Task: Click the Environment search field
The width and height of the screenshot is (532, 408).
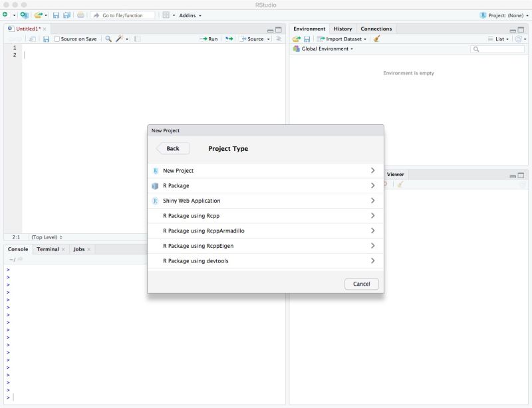Action: [x=497, y=49]
